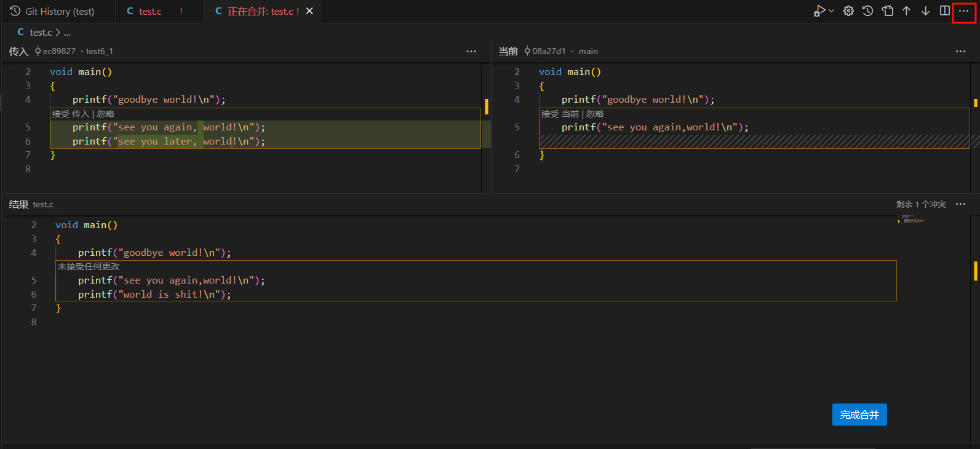Viewport: 980px width, 449px height.
Task: Click 'void main()' in the result pane
Action: tap(86, 225)
